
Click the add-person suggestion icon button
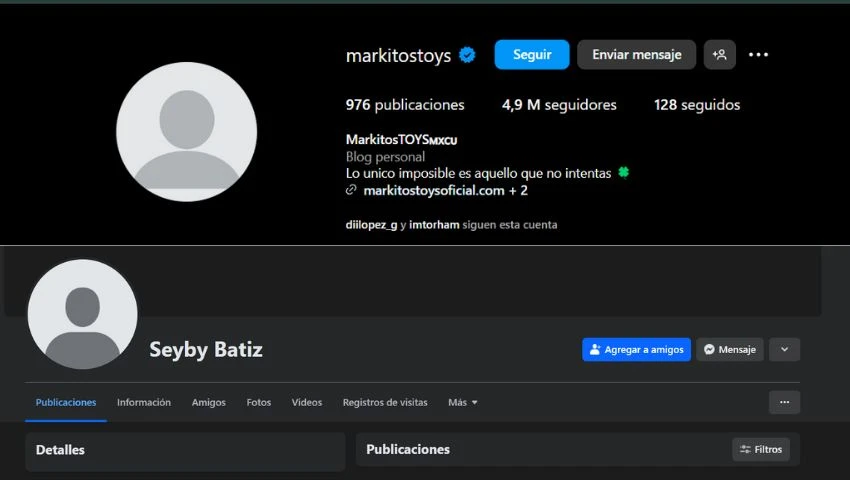(x=719, y=55)
